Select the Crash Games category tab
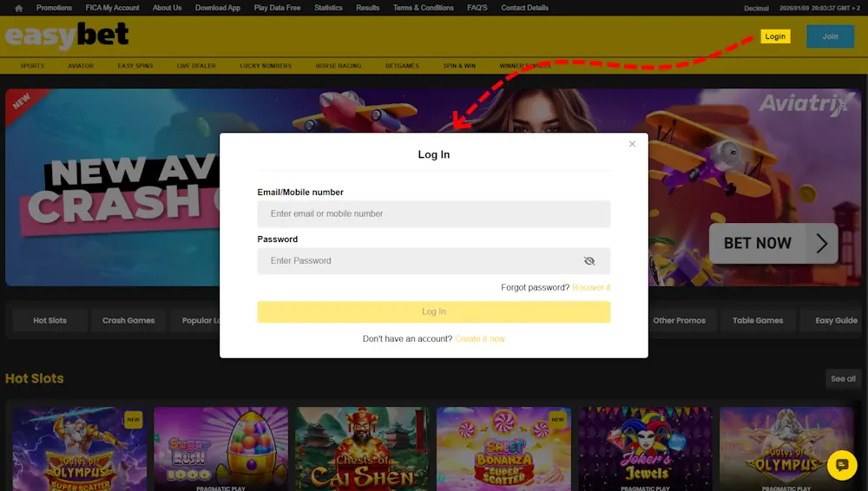 coord(128,320)
